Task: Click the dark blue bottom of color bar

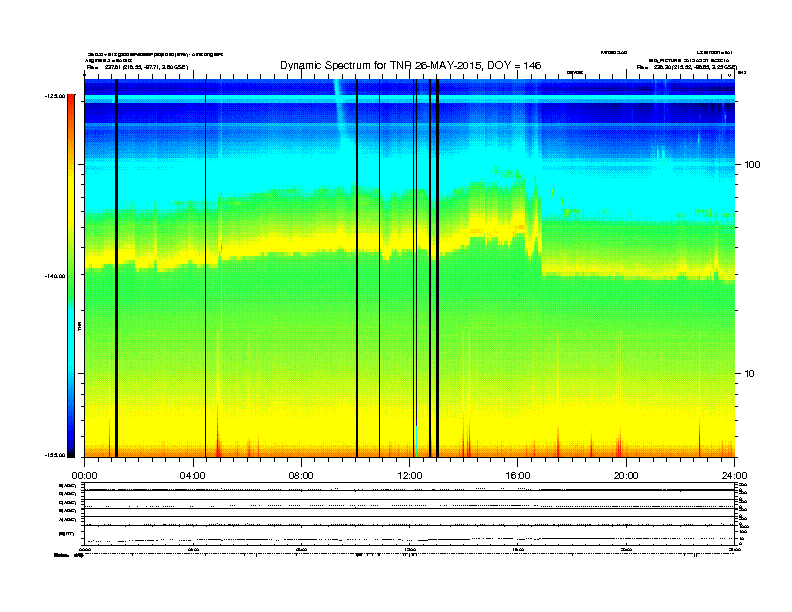Action: 71,444
